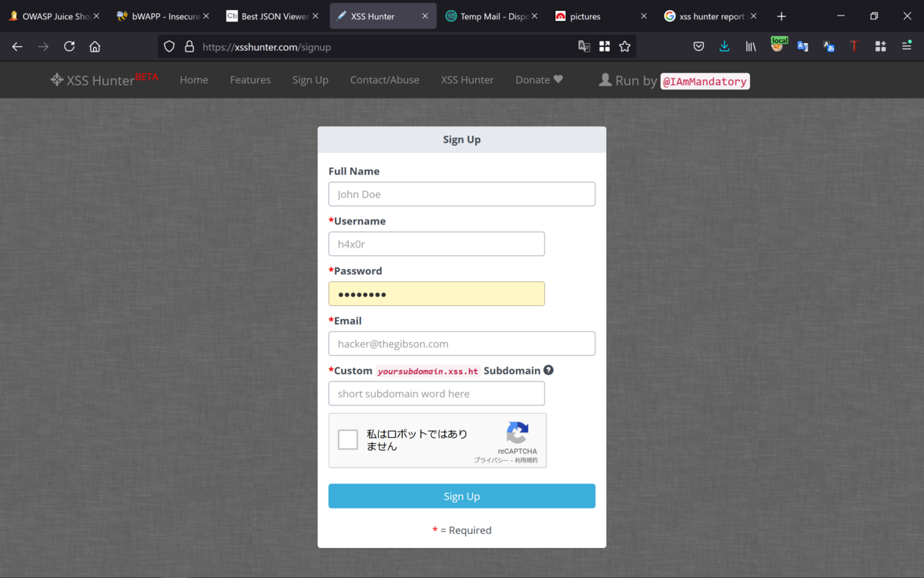Open the Contact/Abuse page
Viewport: 924px width, 578px height.
[x=385, y=79]
